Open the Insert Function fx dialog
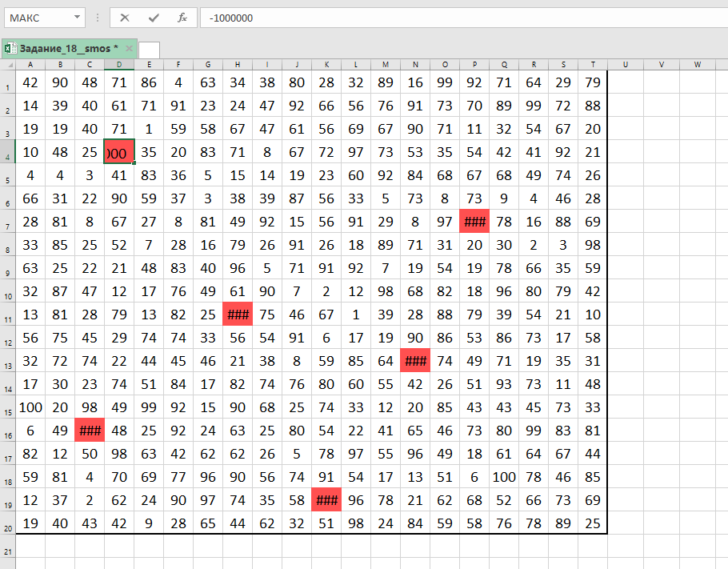The image size is (728, 569). [182, 18]
